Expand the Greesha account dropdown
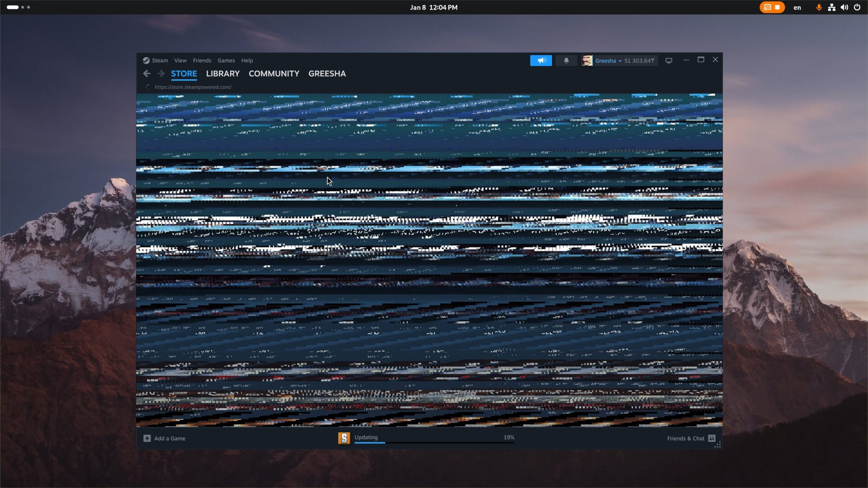 click(x=620, y=61)
